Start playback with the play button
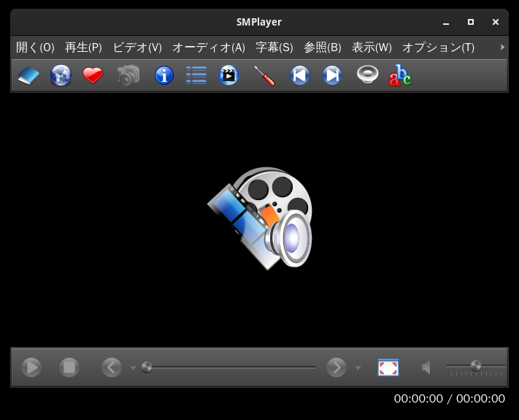The image size is (519, 420). coord(31,367)
